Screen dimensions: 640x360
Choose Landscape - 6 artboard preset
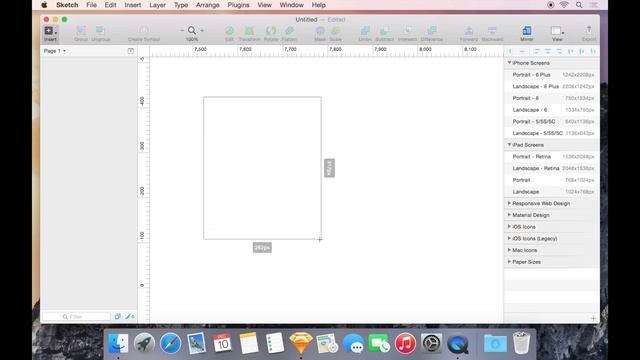[552, 110]
